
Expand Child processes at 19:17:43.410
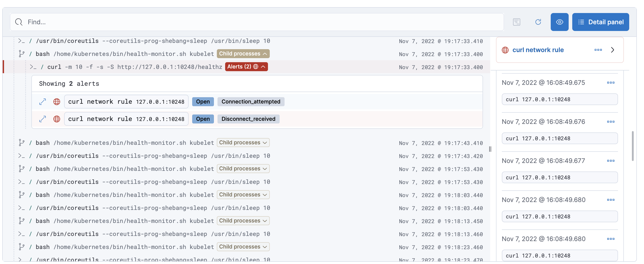[x=243, y=143]
